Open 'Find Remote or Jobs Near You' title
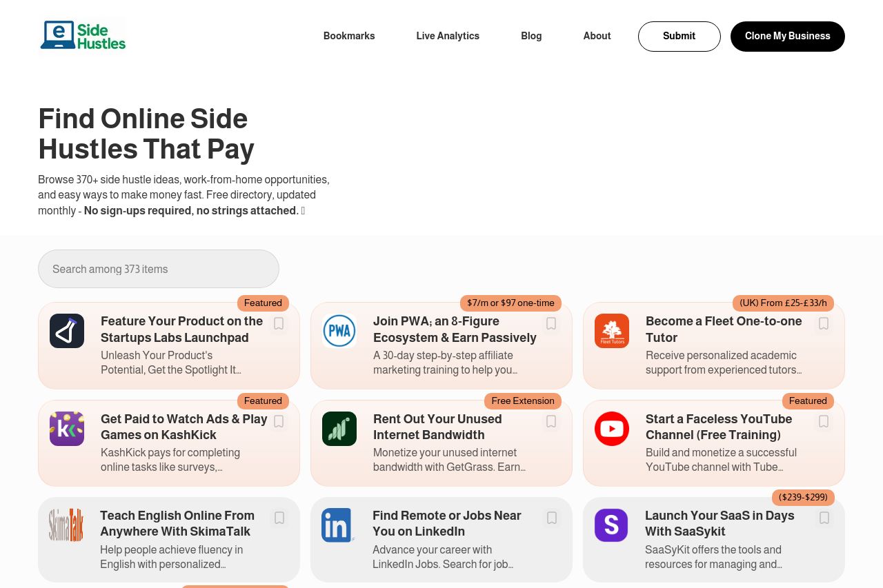Image resolution: width=883 pixels, height=588 pixels. tap(447, 523)
